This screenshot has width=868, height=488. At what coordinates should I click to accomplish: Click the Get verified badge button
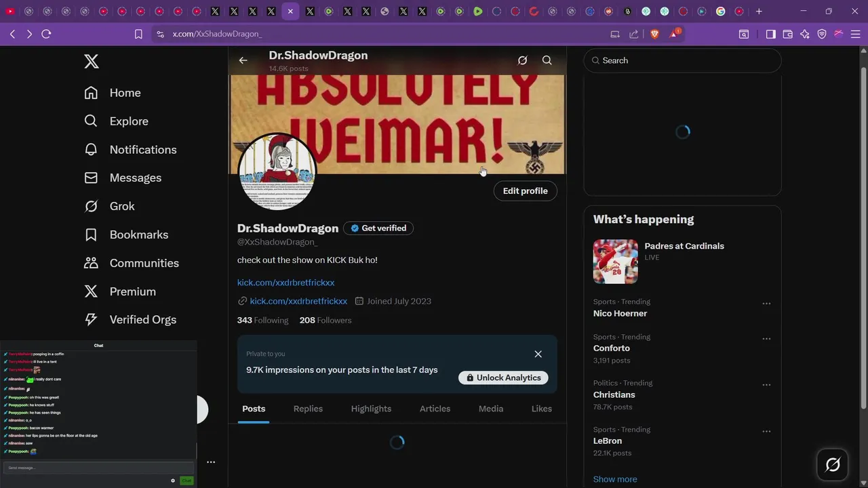pyautogui.click(x=378, y=228)
